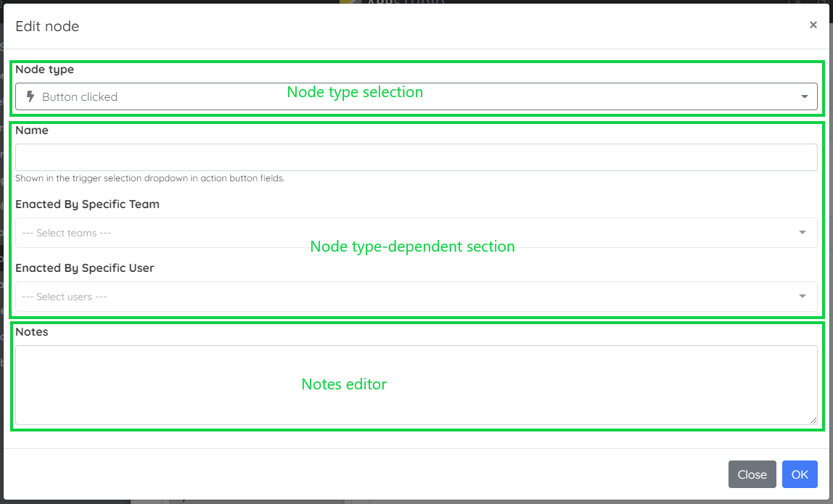Click the Node type section label

pyautogui.click(x=44, y=69)
